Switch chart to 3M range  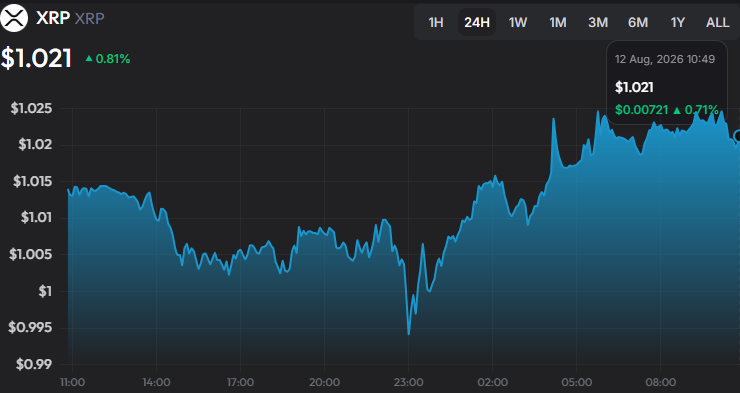coord(598,22)
